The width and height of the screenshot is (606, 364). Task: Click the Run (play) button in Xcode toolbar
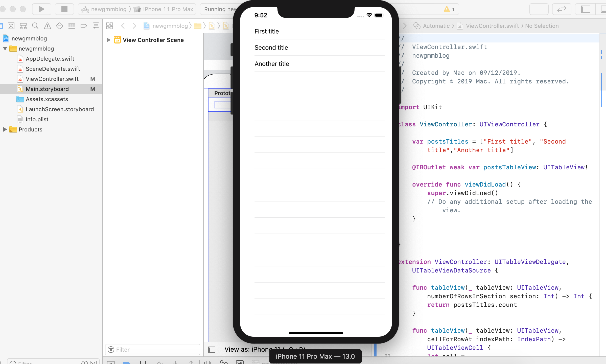[x=41, y=9]
